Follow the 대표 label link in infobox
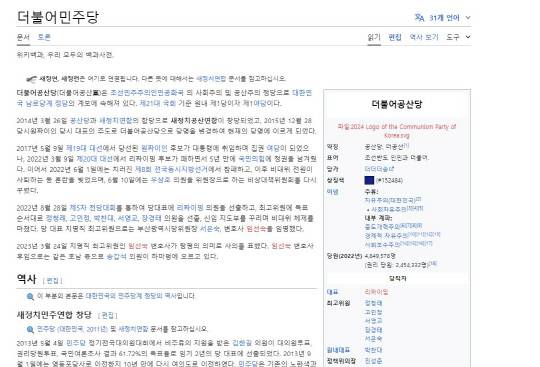 (332, 292)
